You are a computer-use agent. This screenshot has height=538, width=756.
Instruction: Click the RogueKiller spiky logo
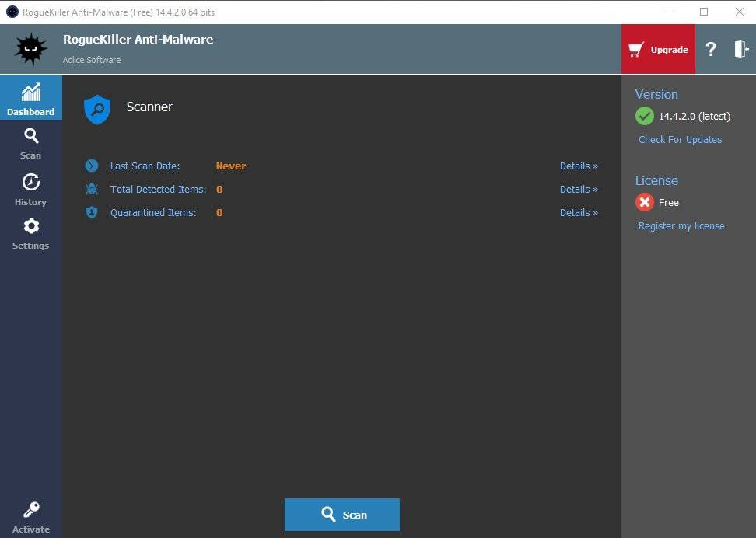click(31, 49)
